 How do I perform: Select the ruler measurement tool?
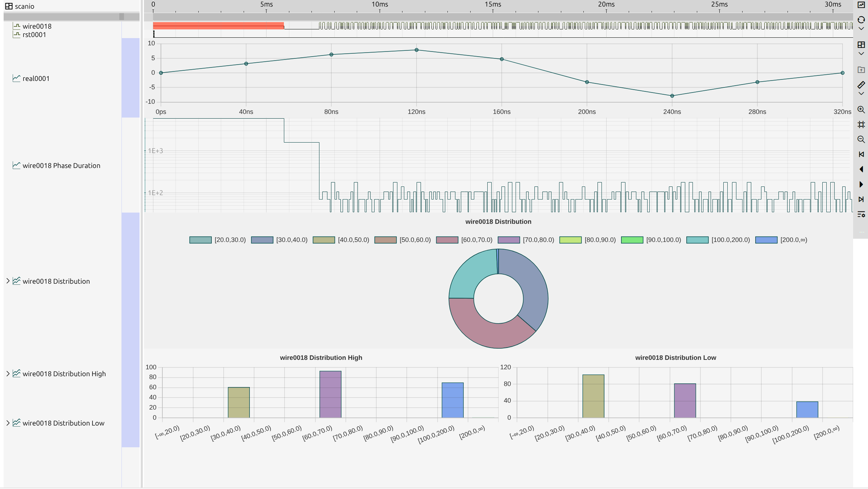[861, 85]
